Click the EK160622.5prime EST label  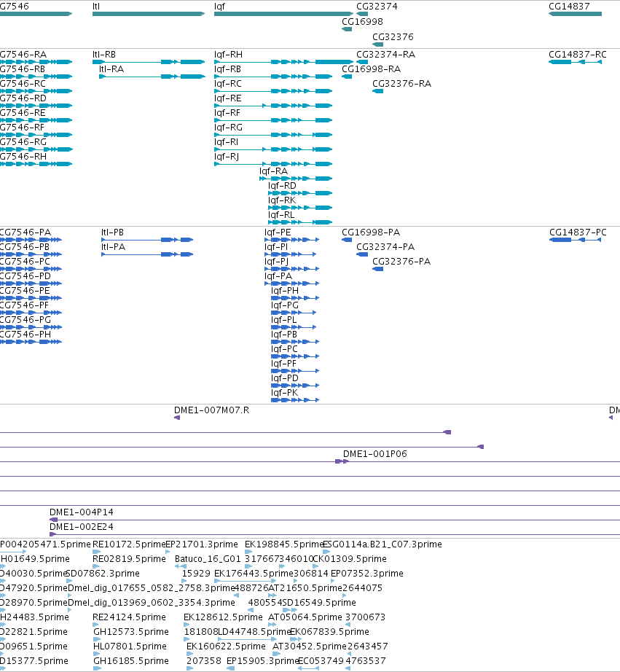point(226,646)
